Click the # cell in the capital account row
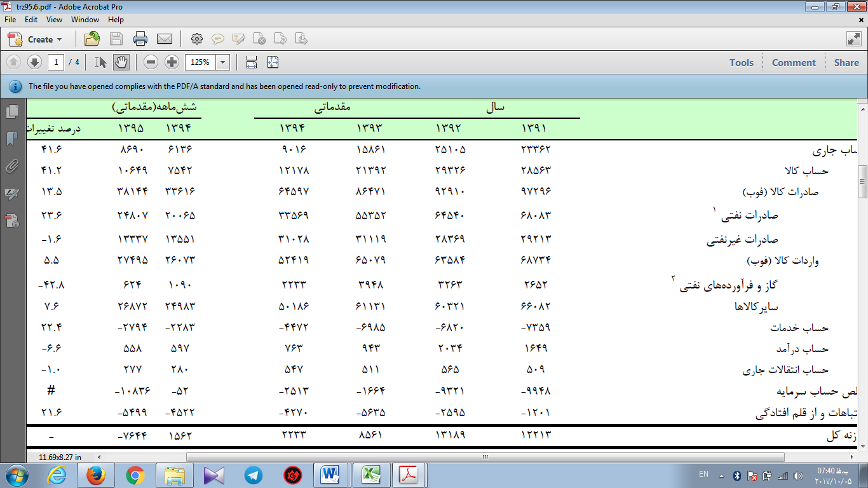The height and width of the screenshot is (488, 868). (x=51, y=391)
